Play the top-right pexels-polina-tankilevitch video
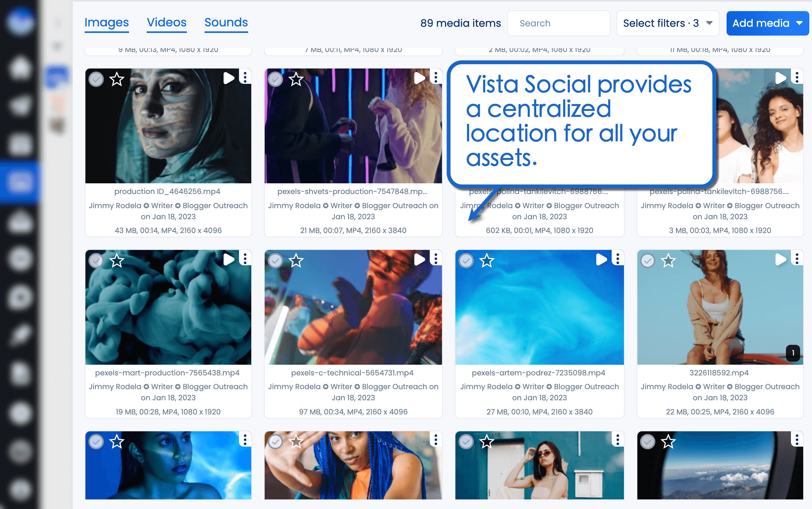812x509 pixels. tap(781, 77)
